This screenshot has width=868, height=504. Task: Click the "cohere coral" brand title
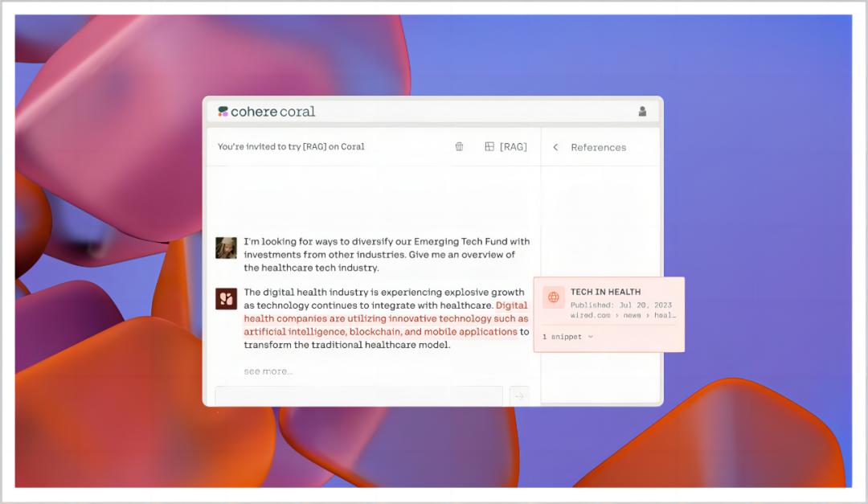(x=273, y=112)
